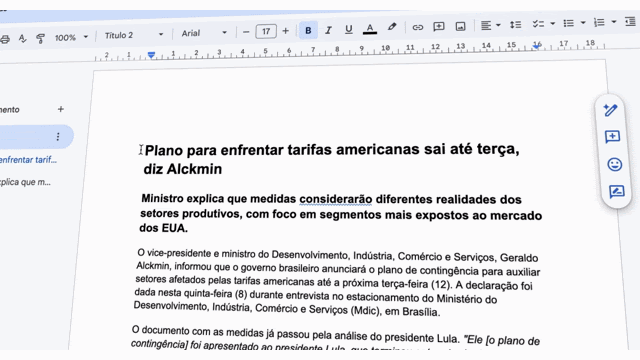The height and width of the screenshot is (360, 640).
Task: Click the text 'diz Alckmin'
Action: [x=183, y=169]
